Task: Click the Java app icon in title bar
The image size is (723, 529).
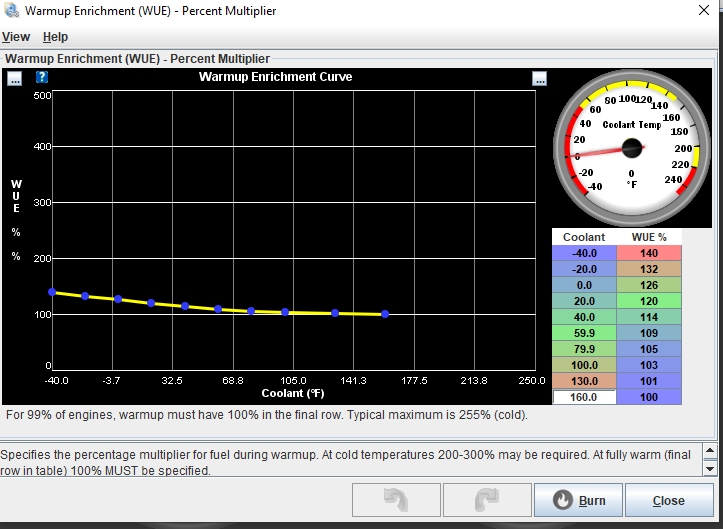Action: (x=11, y=11)
